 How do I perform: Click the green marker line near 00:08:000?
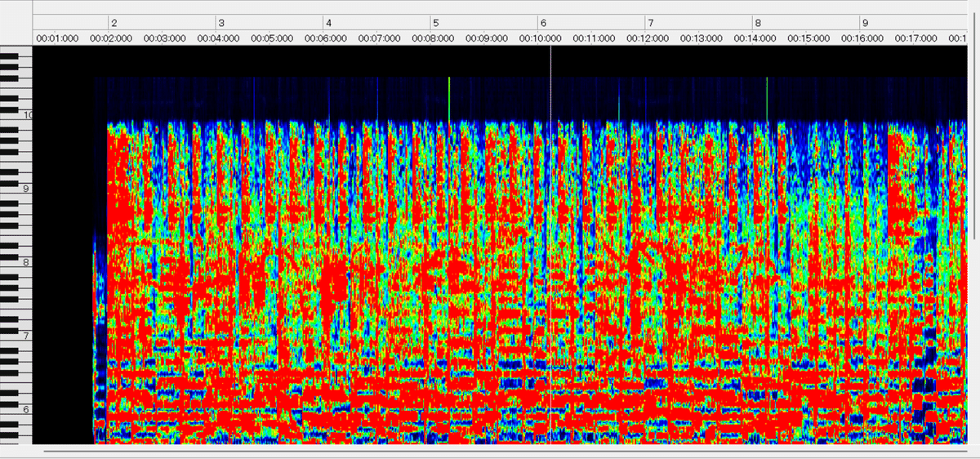coord(449,100)
